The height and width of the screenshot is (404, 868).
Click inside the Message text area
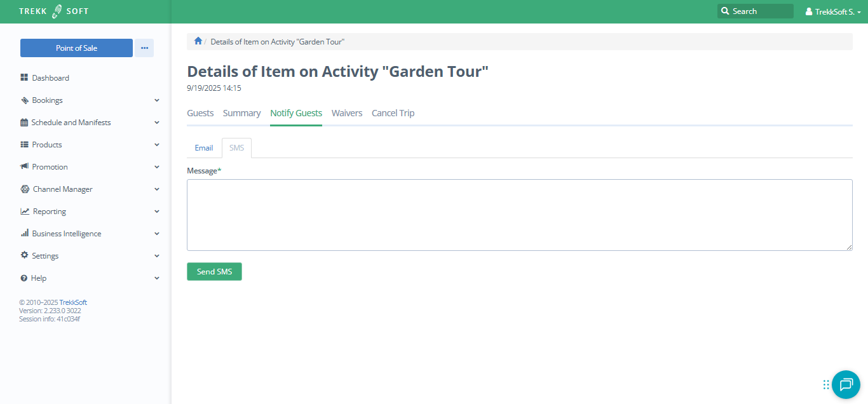(519, 215)
